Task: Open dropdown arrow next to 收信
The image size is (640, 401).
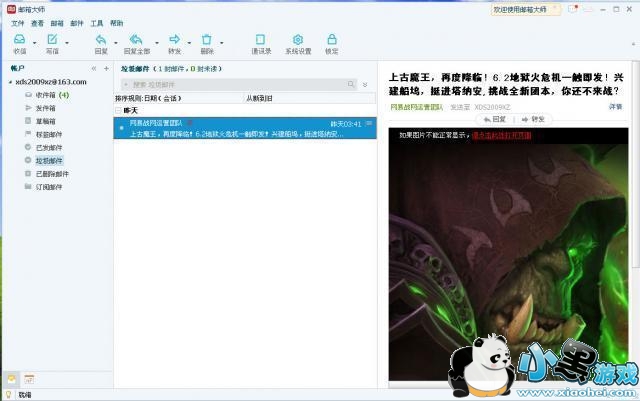Action: coord(34,43)
